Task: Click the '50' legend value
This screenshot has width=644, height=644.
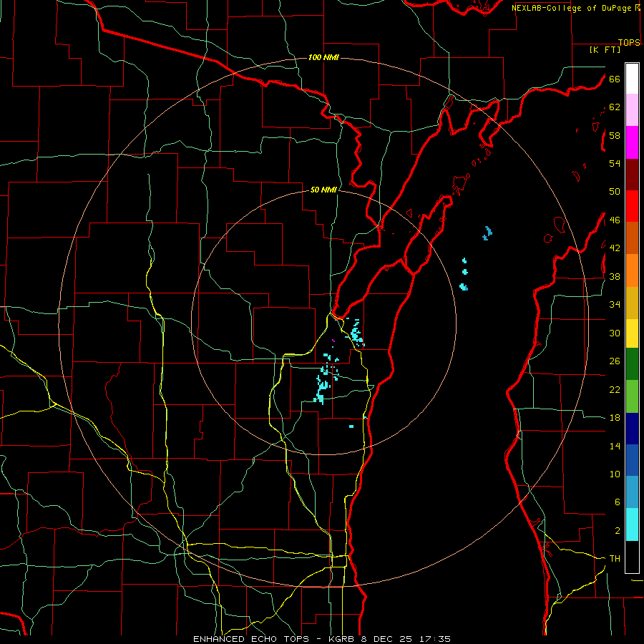Action: point(615,192)
